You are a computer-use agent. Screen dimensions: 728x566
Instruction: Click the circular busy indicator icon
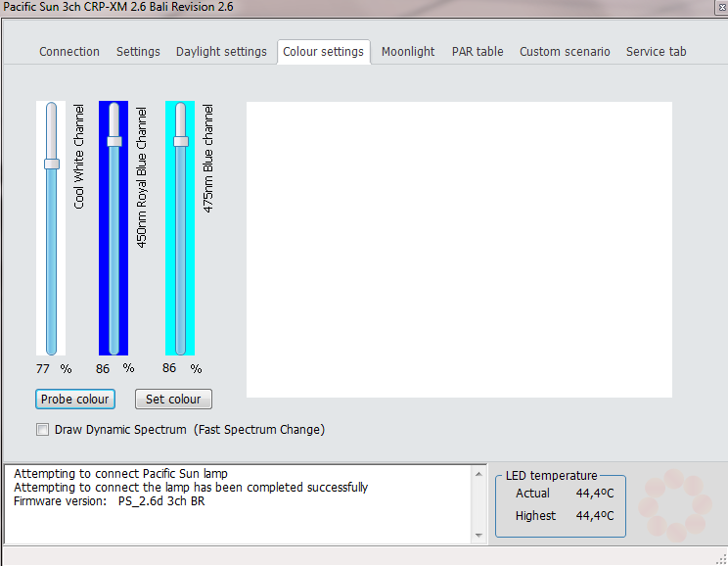[674, 504]
